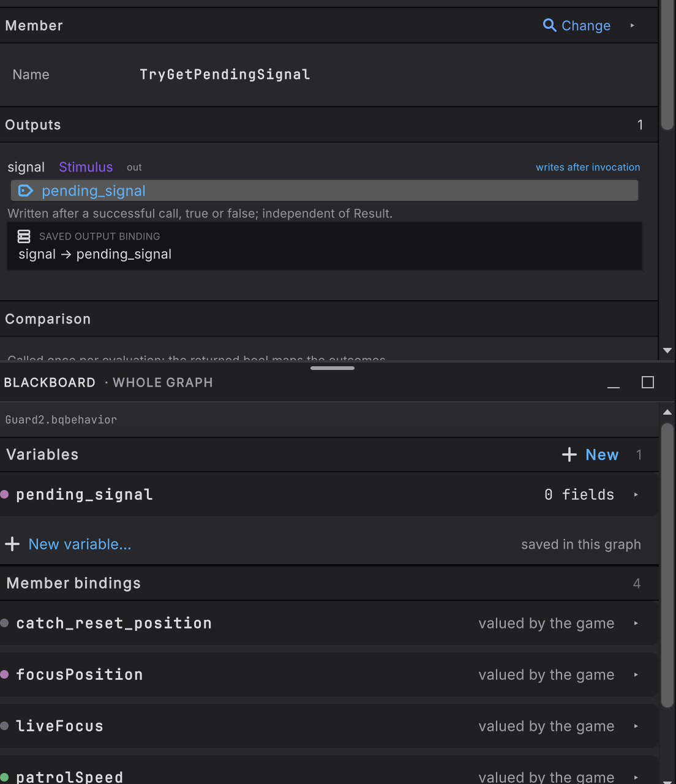
Task: Click the New variable... link
Action: [80, 544]
